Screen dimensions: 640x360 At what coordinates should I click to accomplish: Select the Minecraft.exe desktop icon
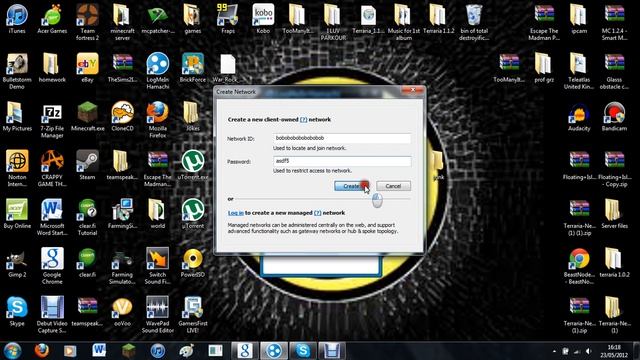tap(87, 117)
